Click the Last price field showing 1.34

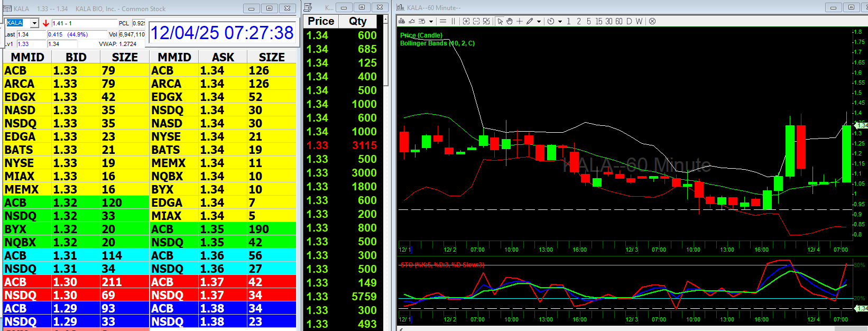point(31,34)
